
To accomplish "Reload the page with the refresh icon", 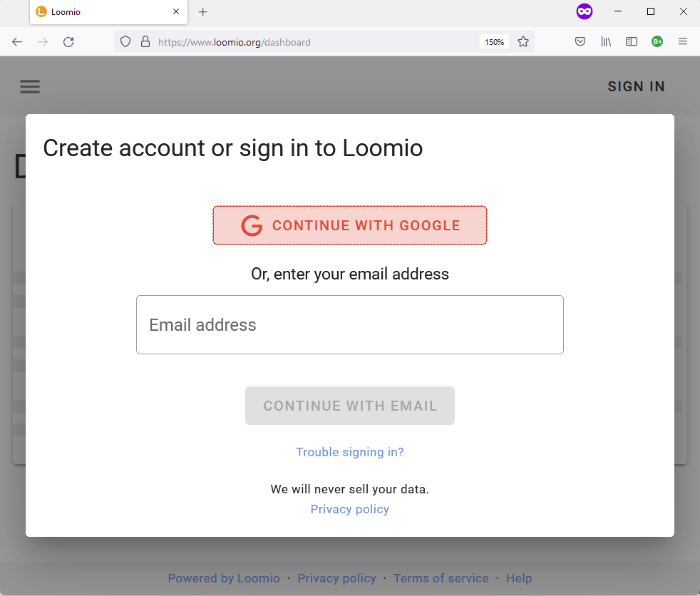I will pyautogui.click(x=68, y=42).
